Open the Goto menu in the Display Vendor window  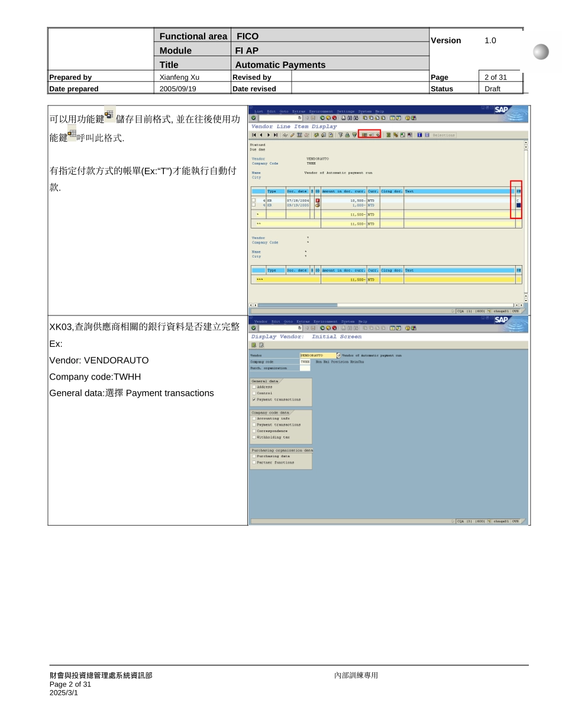288,321
